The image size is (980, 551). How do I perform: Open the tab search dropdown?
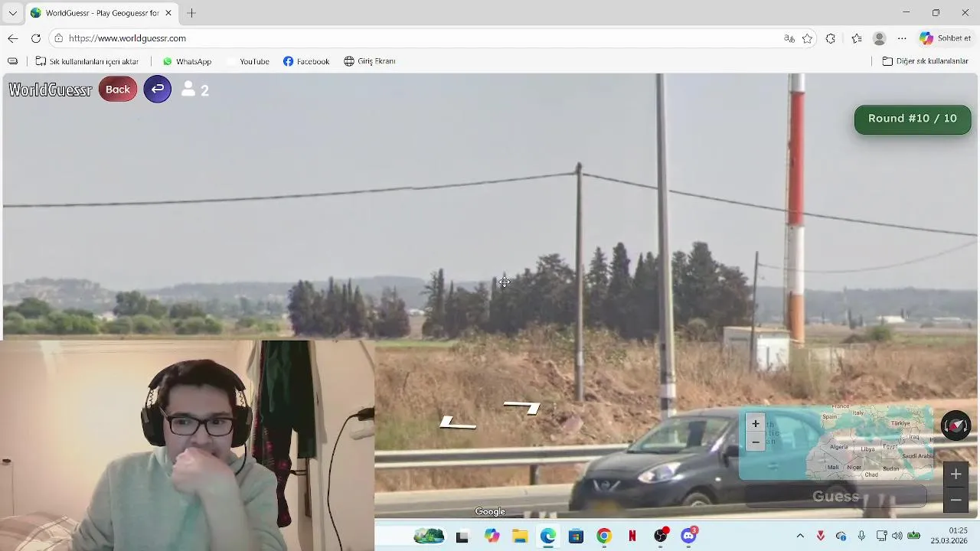(x=12, y=13)
